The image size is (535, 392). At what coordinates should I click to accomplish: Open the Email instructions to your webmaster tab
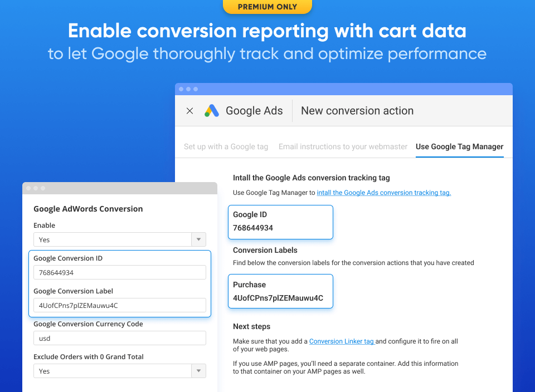click(343, 147)
